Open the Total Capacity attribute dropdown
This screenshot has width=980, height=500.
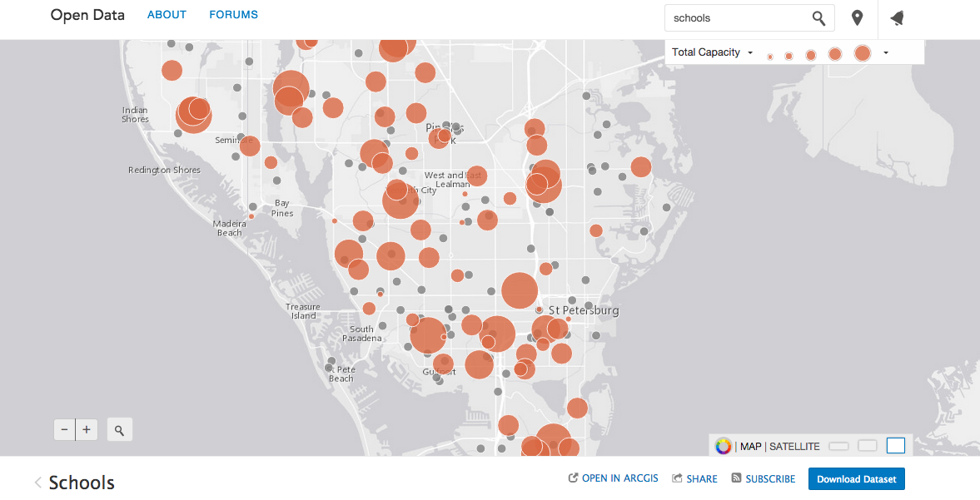tap(712, 52)
